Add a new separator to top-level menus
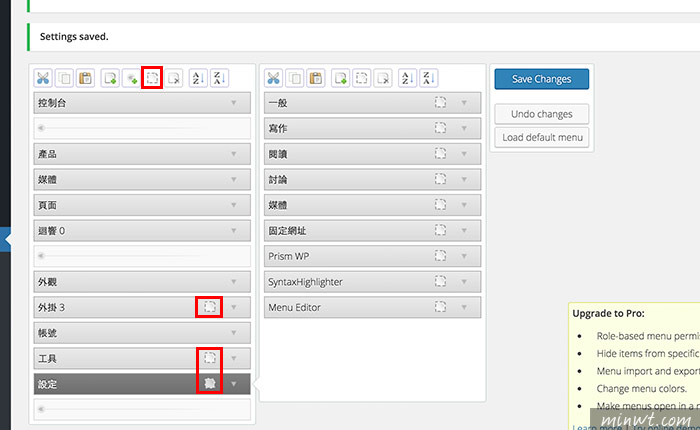This screenshot has height=430, width=700. (x=131, y=78)
